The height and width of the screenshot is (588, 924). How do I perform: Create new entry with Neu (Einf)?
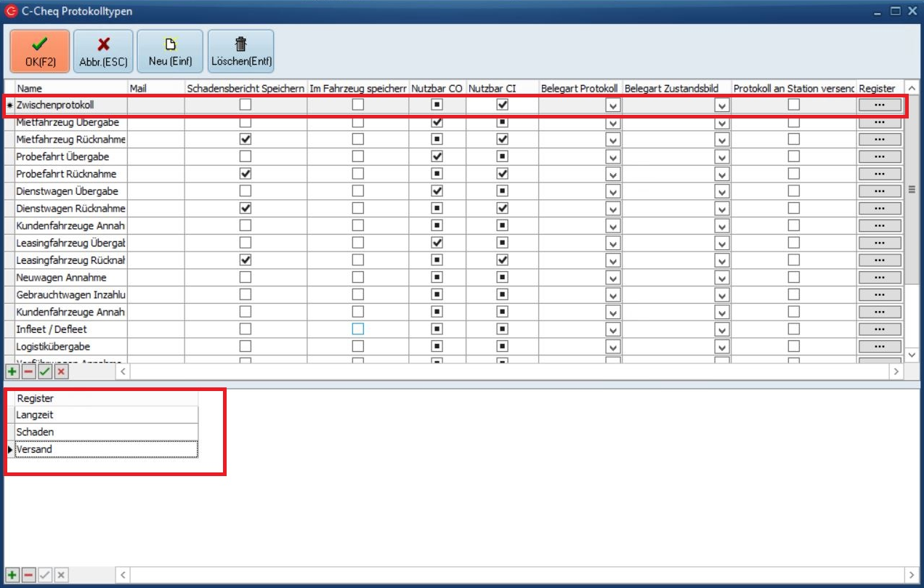[169, 52]
